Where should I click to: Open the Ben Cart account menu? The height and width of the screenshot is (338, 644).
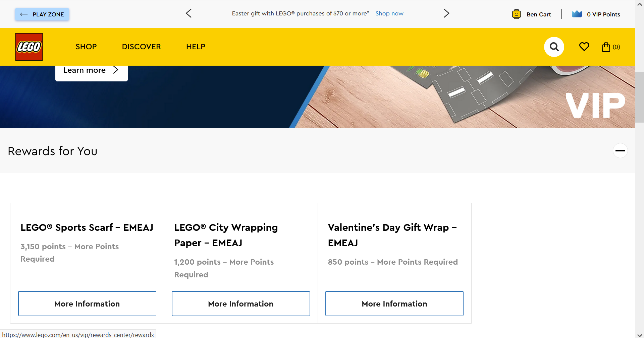point(532,14)
